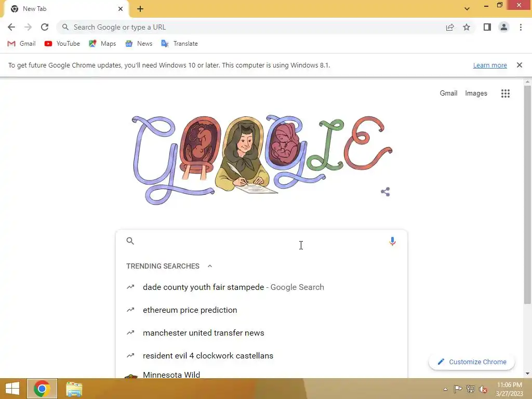Viewport: 532px width, 399px height.
Task: Toggle the side panel icon
Action: point(487,27)
